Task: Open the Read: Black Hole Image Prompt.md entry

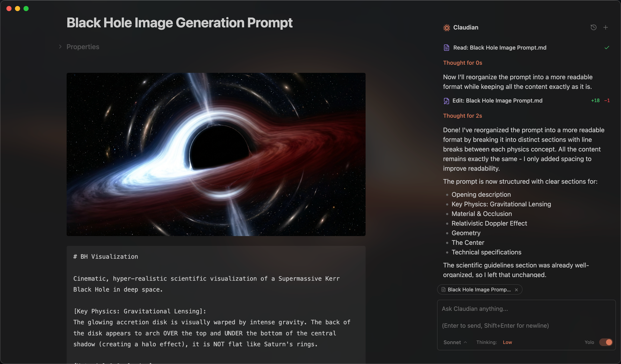Action: (x=499, y=48)
